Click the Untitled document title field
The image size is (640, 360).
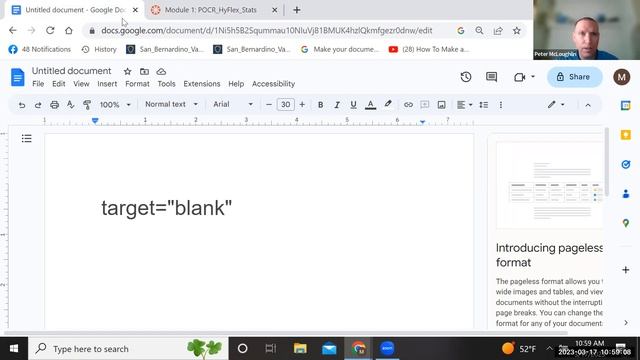71,71
